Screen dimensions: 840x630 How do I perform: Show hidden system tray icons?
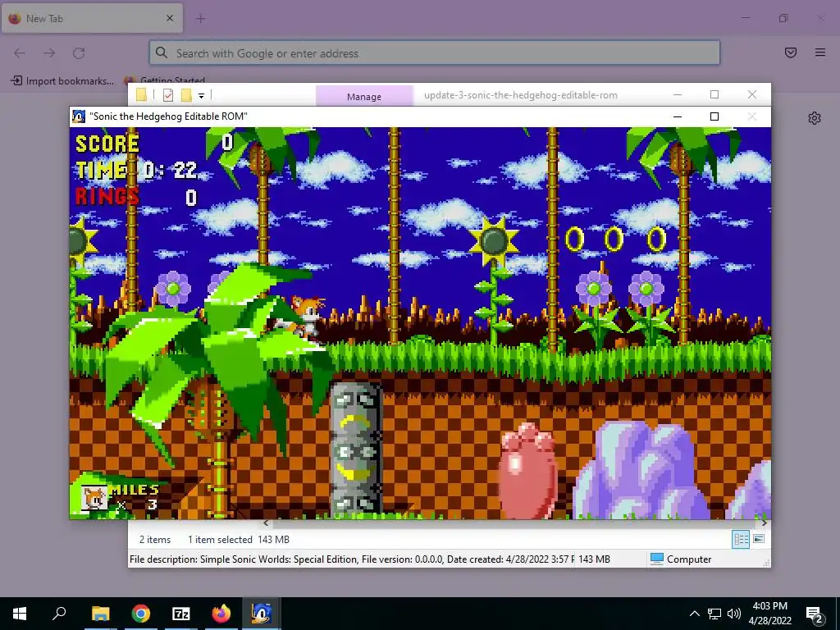pyautogui.click(x=694, y=614)
